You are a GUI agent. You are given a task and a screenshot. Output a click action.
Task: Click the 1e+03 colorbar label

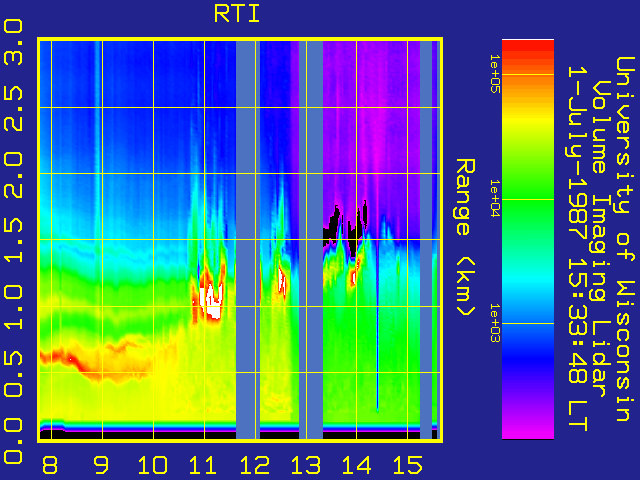494,323
